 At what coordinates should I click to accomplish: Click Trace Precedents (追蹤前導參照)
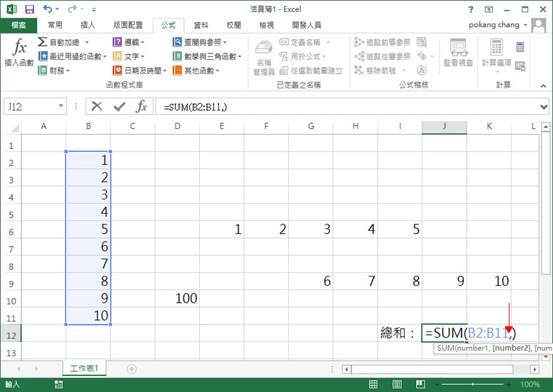[x=382, y=42]
